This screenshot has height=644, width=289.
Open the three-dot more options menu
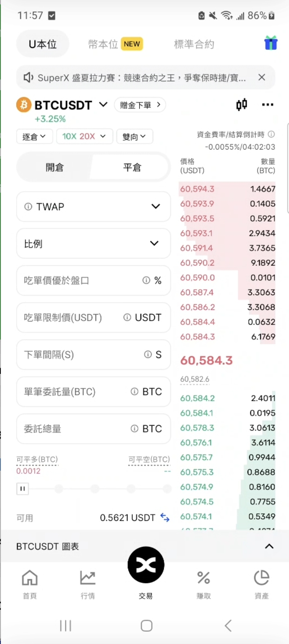[267, 105]
